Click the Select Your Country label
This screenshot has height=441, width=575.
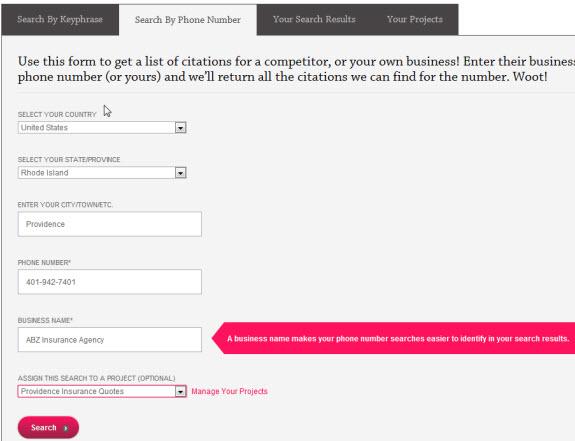click(x=57, y=115)
